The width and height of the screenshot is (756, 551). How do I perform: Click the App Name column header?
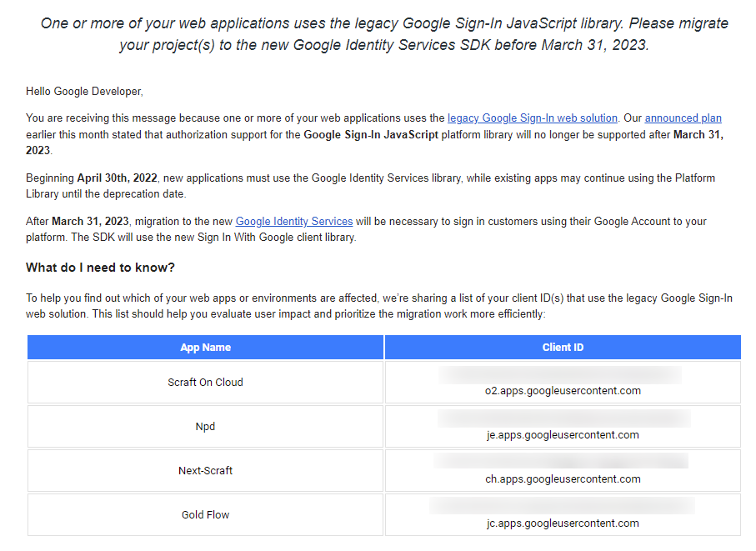pyautogui.click(x=205, y=348)
